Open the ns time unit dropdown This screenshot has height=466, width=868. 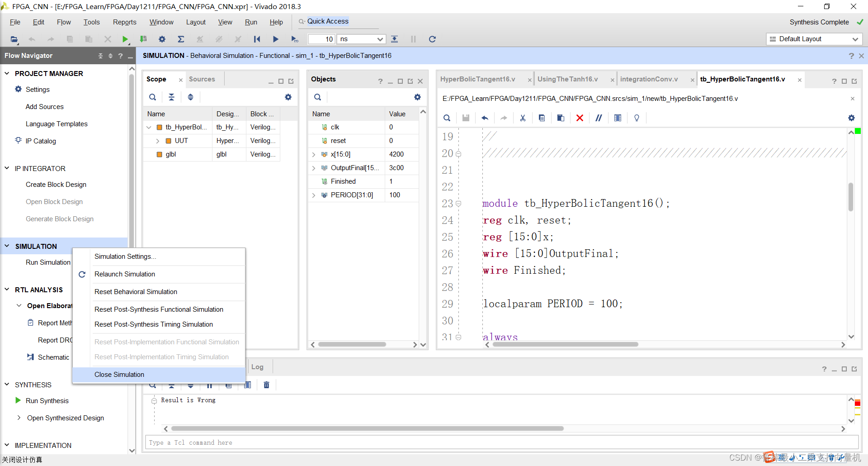380,39
